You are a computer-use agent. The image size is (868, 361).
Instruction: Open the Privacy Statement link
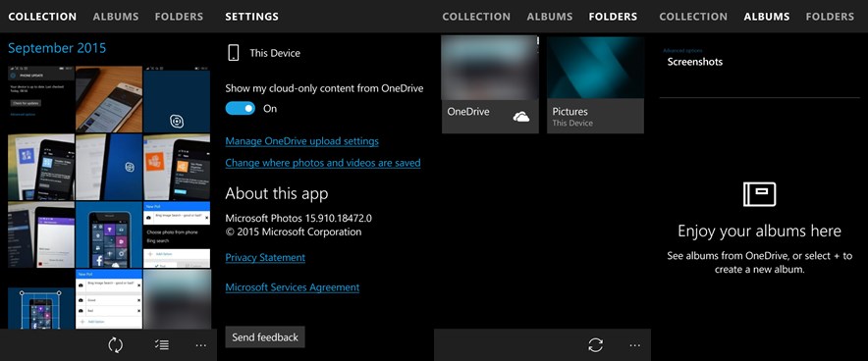point(265,258)
